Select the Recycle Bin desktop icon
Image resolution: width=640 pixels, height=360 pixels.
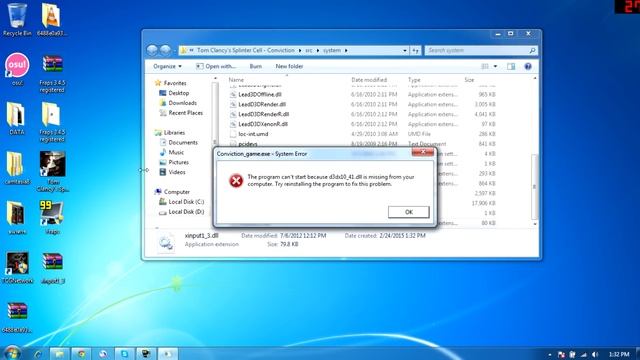click(17, 20)
